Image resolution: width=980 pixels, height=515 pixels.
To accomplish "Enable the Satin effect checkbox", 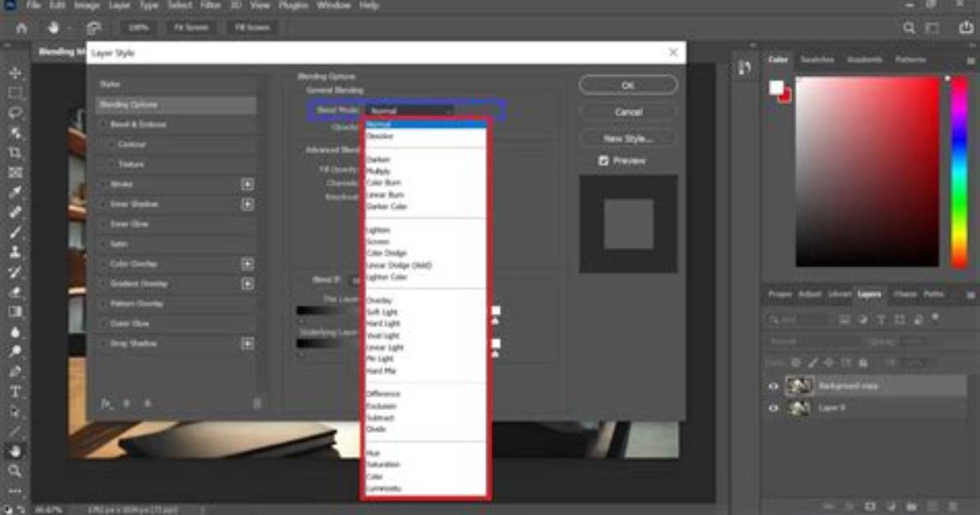I will tap(103, 244).
